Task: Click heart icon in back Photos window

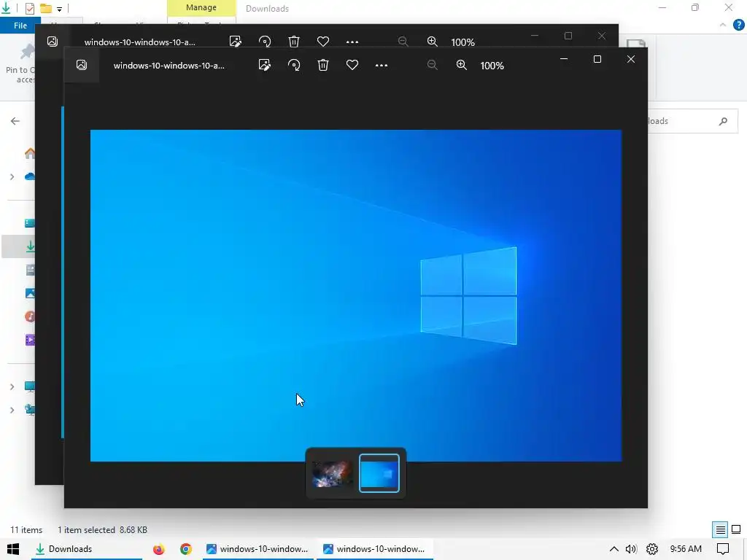Action: click(323, 42)
